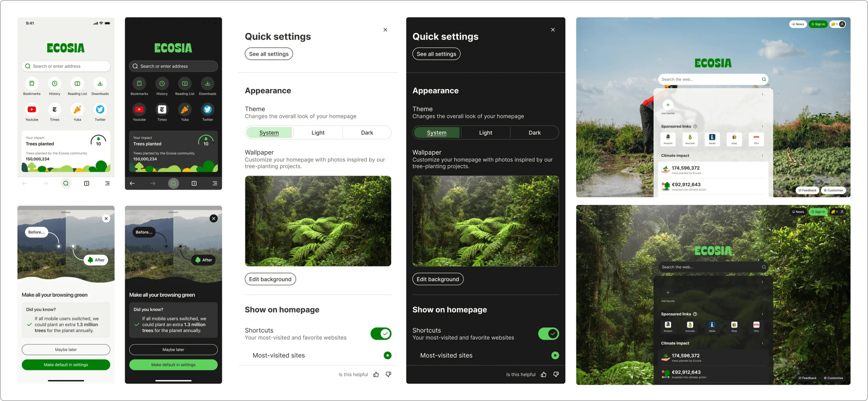Click Edit background in dark panel
Image resolution: width=868 pixels, height=401 pixels.
coord(438,279)
